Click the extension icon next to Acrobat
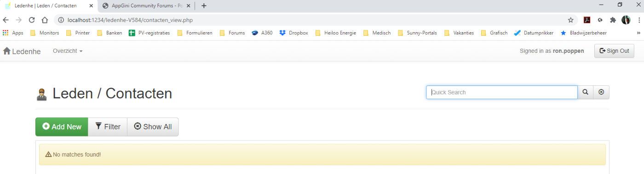644x174 pixels. 600,20
